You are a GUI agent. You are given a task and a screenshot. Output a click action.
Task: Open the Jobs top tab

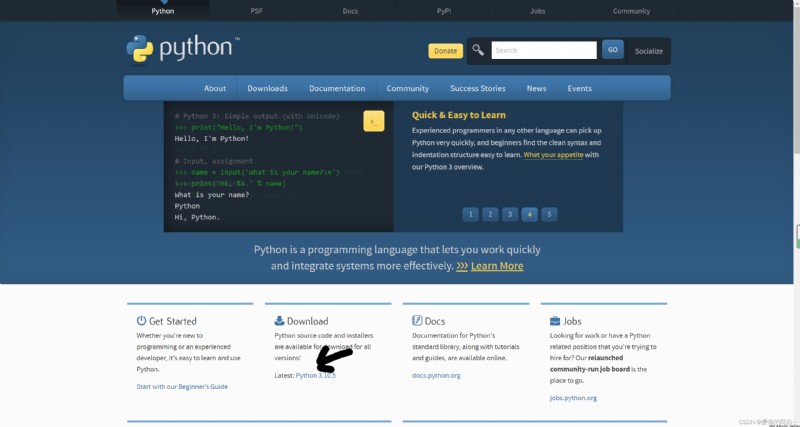click(537, 11)
